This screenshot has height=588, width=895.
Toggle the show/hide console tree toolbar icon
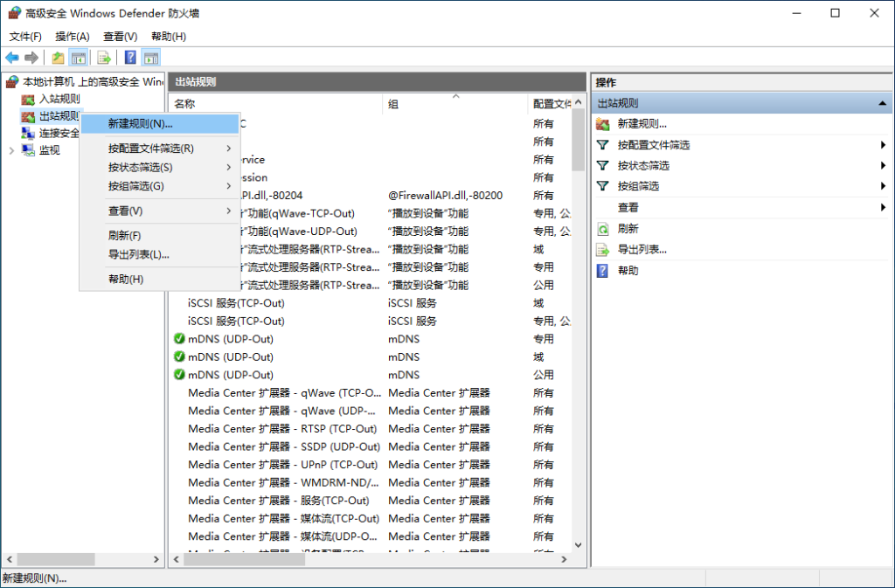[80, 57]
